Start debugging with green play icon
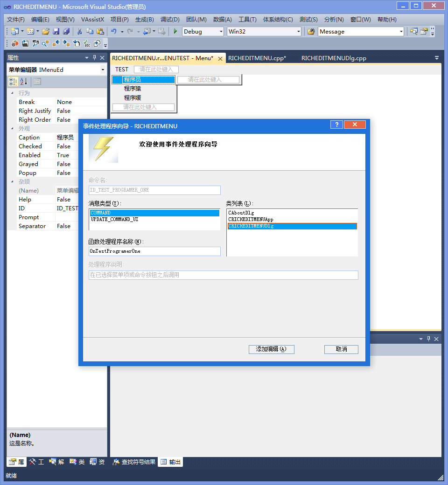The width and height of the screenshot is (448, 485). pos(175,31)
